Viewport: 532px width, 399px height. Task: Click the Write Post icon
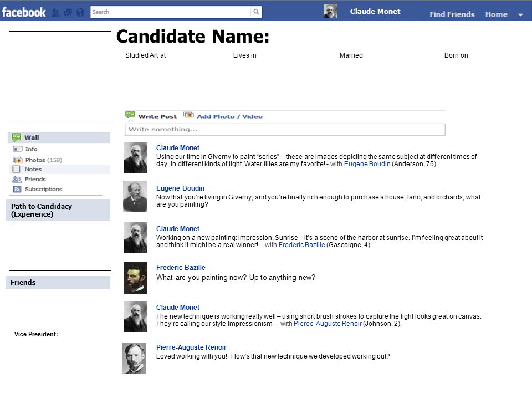click(131, 115)
